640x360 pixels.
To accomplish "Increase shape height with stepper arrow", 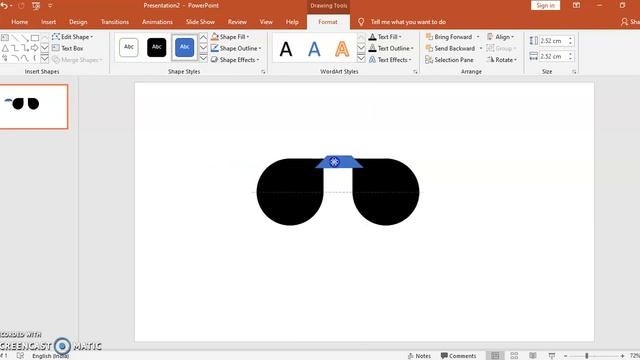I will click(x=571, y=38).
